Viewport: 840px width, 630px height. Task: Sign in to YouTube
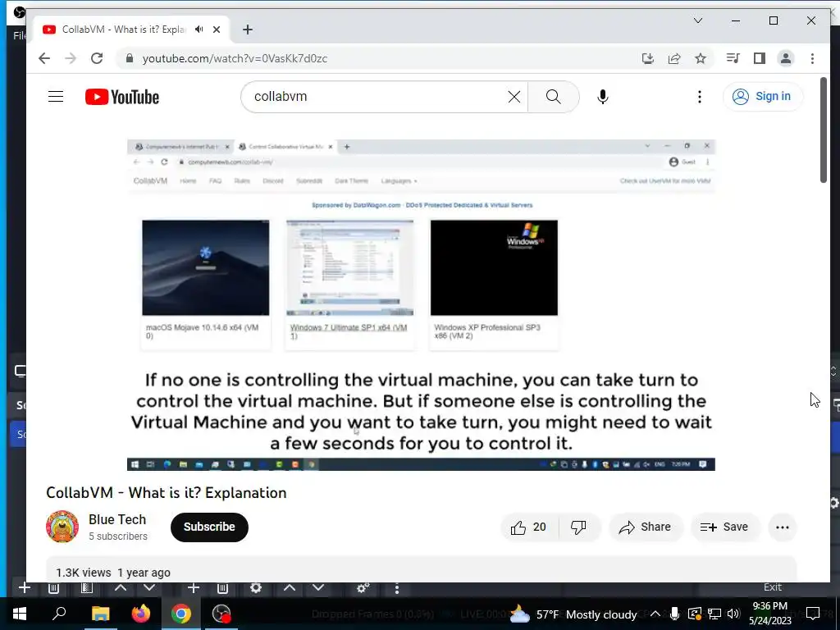coord(763,97)
